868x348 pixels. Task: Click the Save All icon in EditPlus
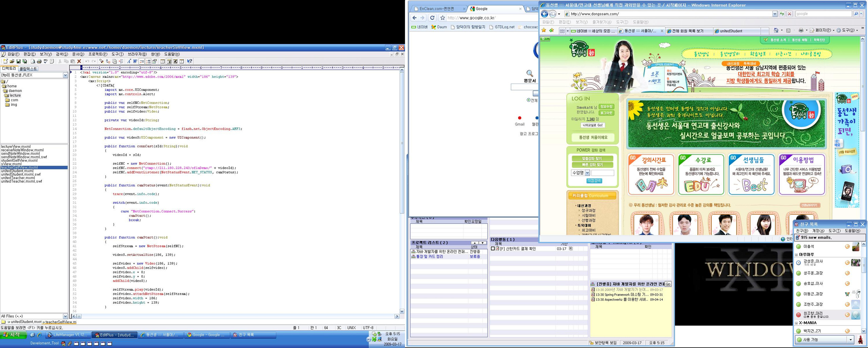click(x=25, y=61)
